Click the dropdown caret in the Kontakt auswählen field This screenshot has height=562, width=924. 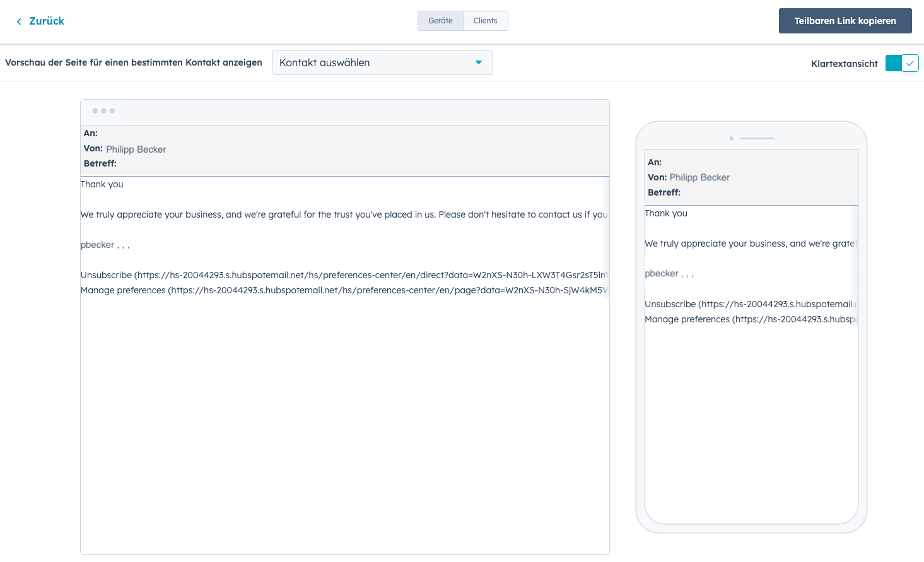tap(479, 62)
